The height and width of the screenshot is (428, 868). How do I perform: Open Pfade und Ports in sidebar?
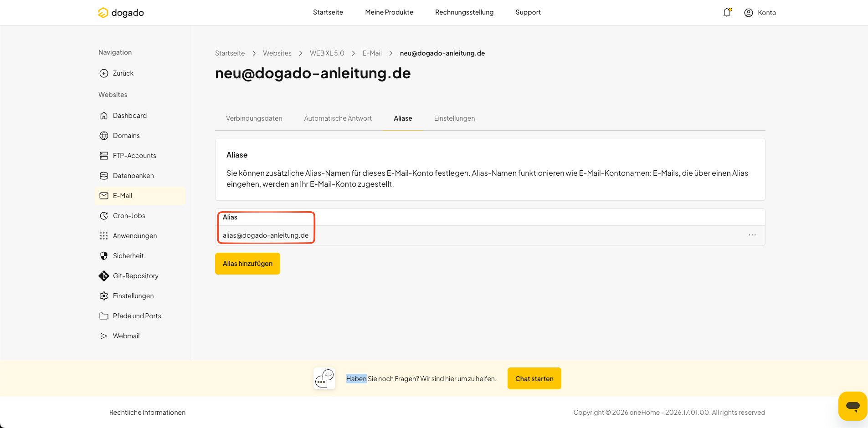click(x=137, y=316)
